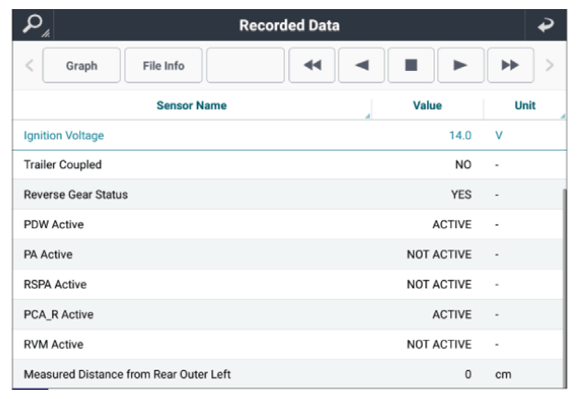Click the Unit column header

(525, 105)
